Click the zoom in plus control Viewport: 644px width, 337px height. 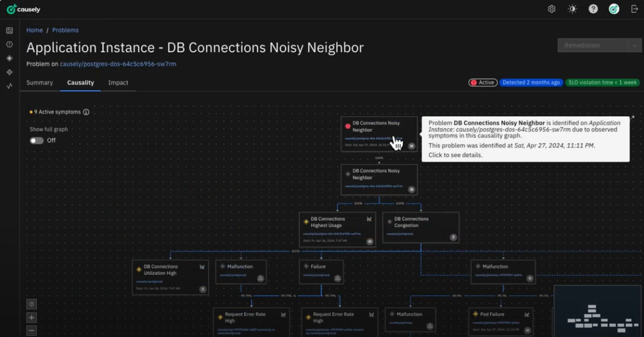[31, 317]
